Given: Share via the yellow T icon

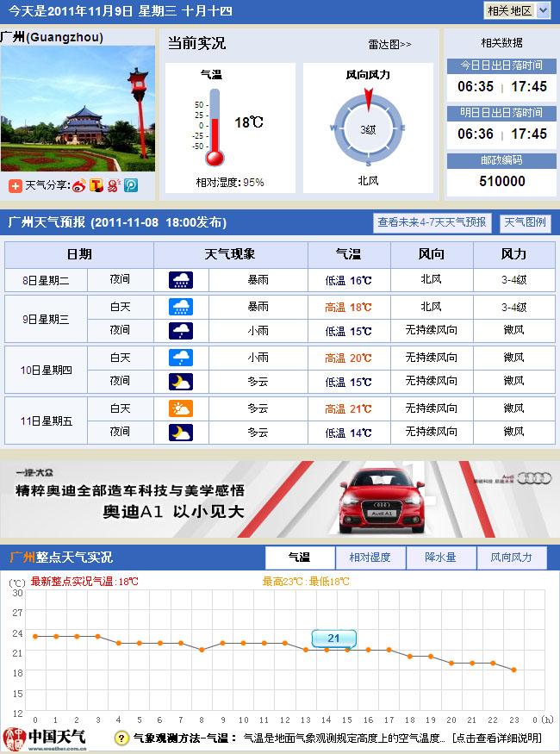Looking at the screenshot, I should click(96, 185).
